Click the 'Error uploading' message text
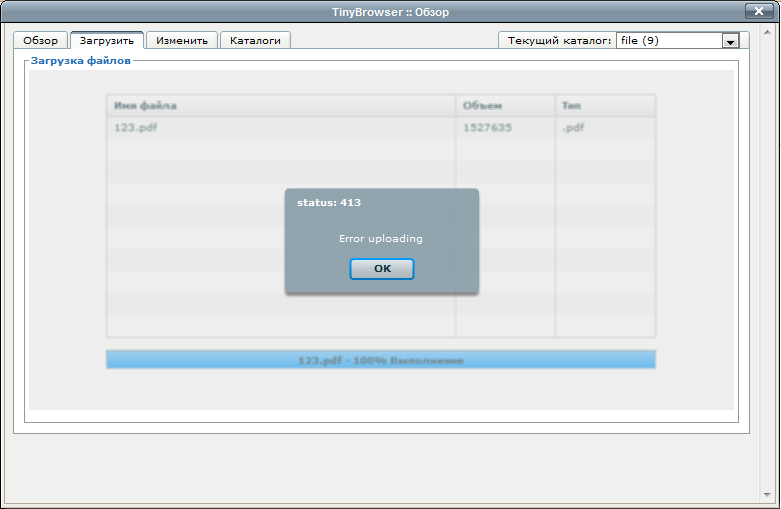Viewport: 781px width, 509px height. pos(381,239)
